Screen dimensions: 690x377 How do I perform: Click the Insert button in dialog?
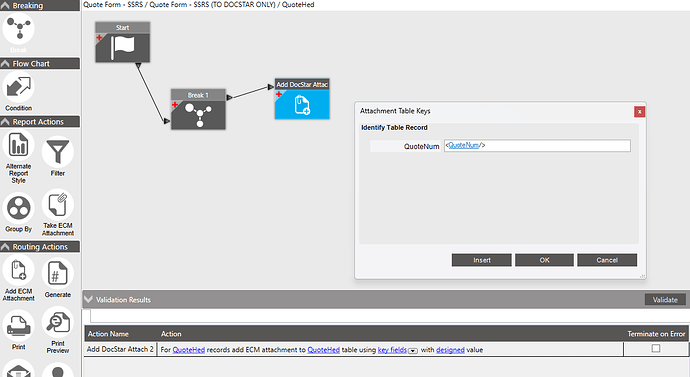coord(481,260)
